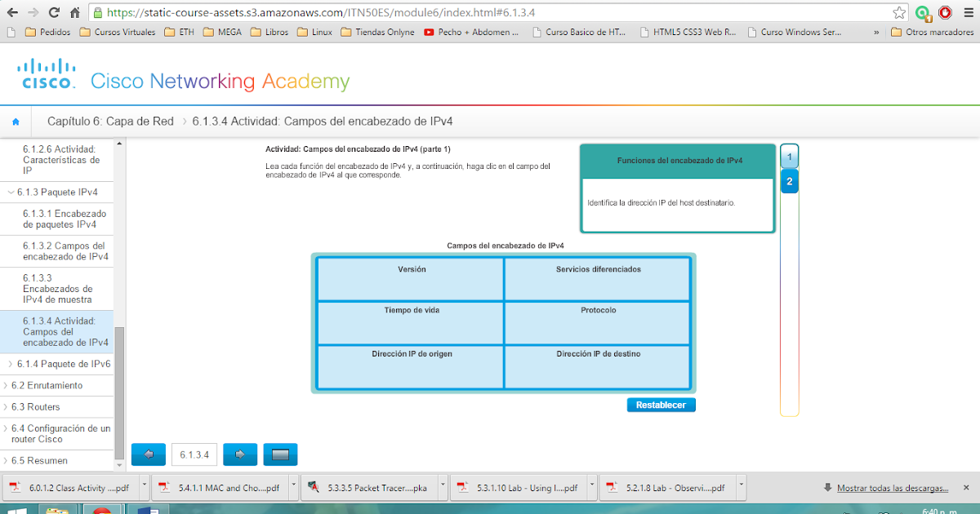Click the bookmark star in the address bar
This screenshot has height=514, width=980.
(x=899, y=12)
